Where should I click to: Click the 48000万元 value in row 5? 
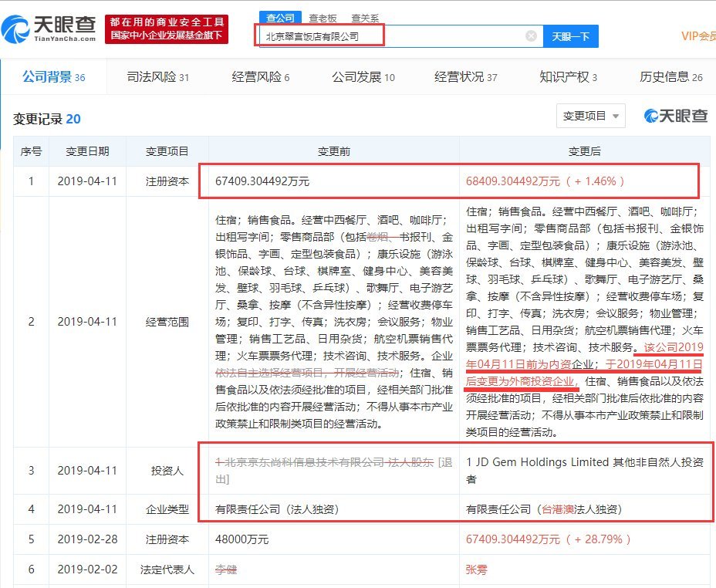(241, 539)
